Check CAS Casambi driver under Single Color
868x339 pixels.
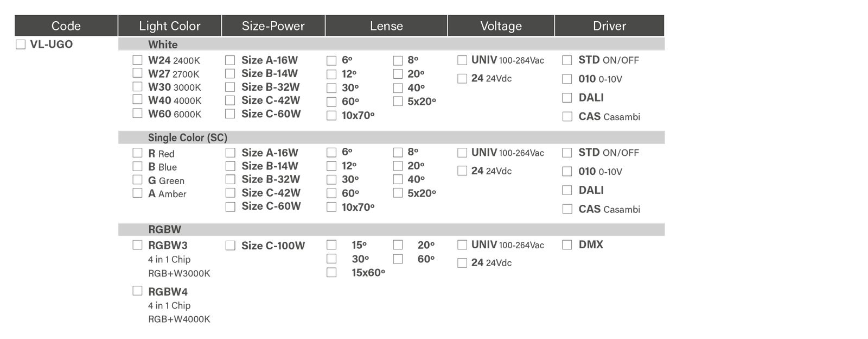pos(567,209)
